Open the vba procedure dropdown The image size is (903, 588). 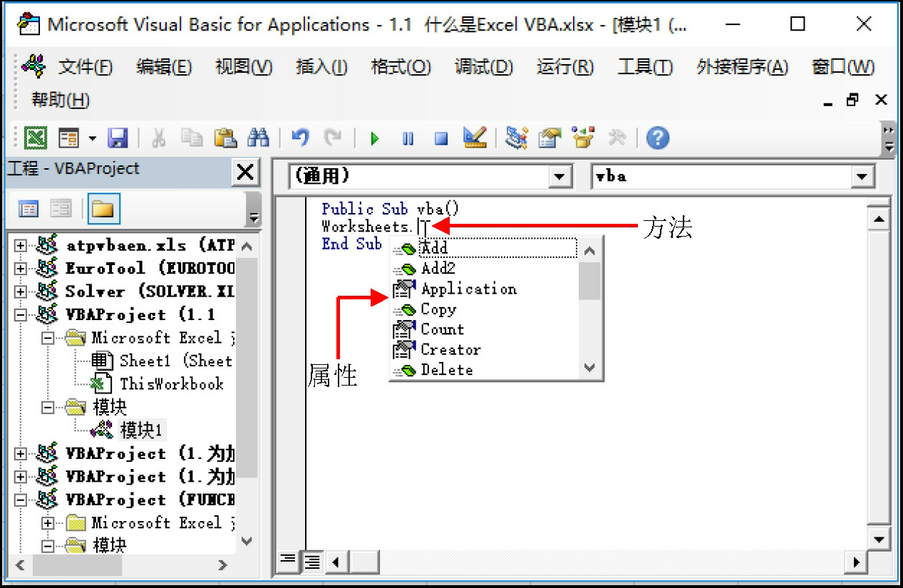pos(863,177)
